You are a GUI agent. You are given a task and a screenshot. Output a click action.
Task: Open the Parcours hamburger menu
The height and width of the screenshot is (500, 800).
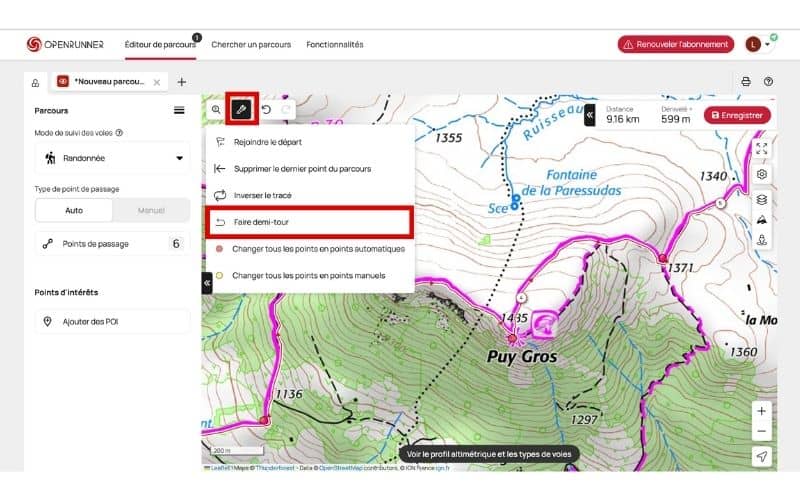tap(179, 110)
